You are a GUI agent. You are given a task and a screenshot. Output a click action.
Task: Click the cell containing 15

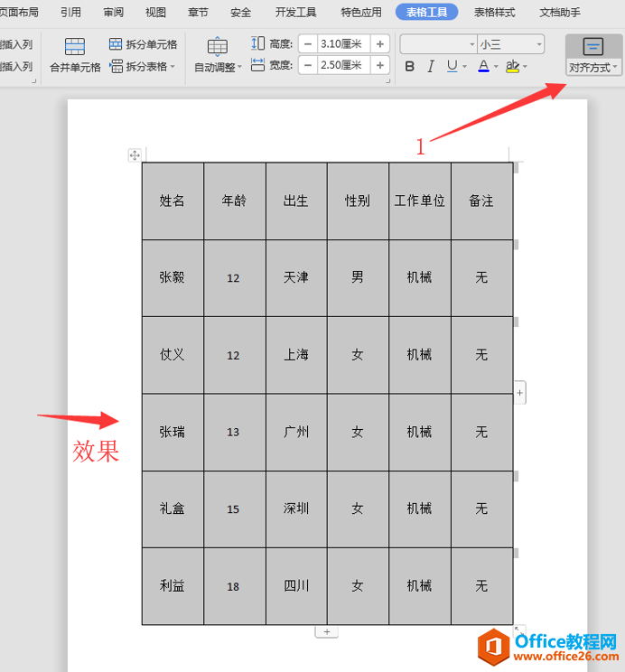point(235,509)
